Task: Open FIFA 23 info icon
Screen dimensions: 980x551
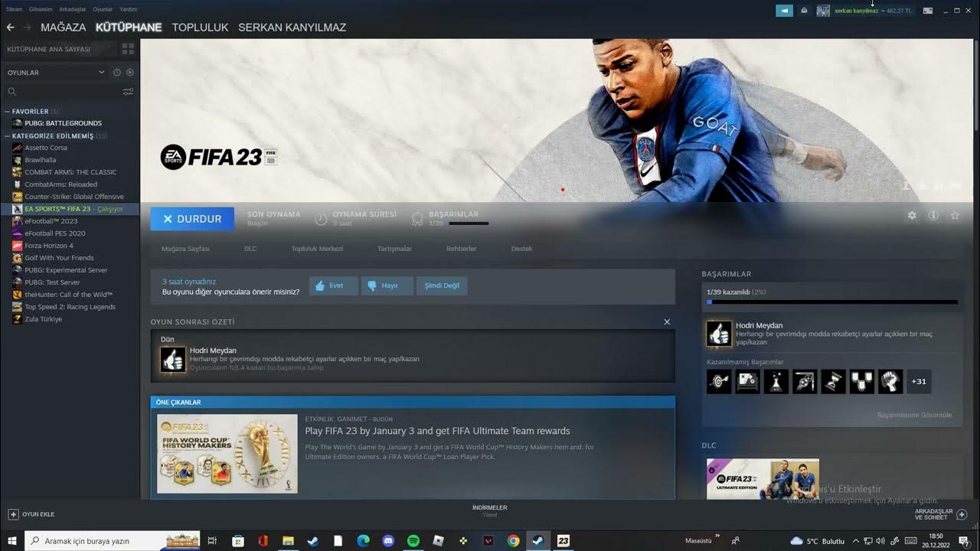Action: [933, 216]
